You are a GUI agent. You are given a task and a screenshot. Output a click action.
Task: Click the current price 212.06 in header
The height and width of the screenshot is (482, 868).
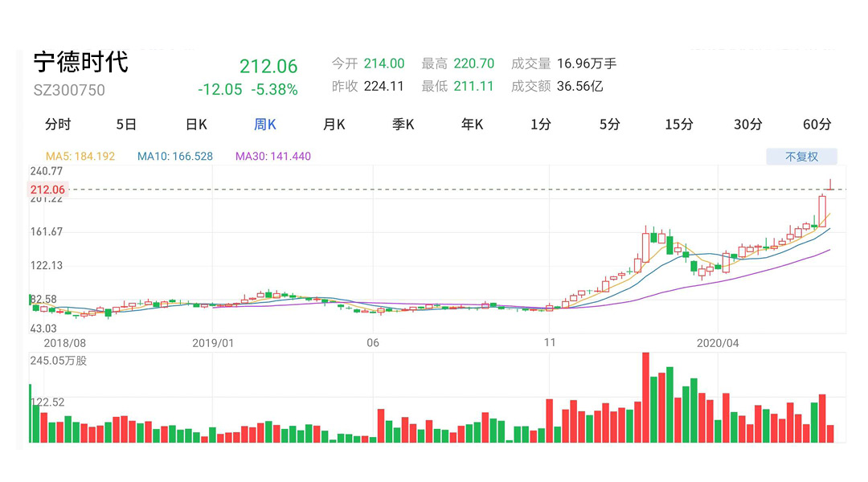268,67
